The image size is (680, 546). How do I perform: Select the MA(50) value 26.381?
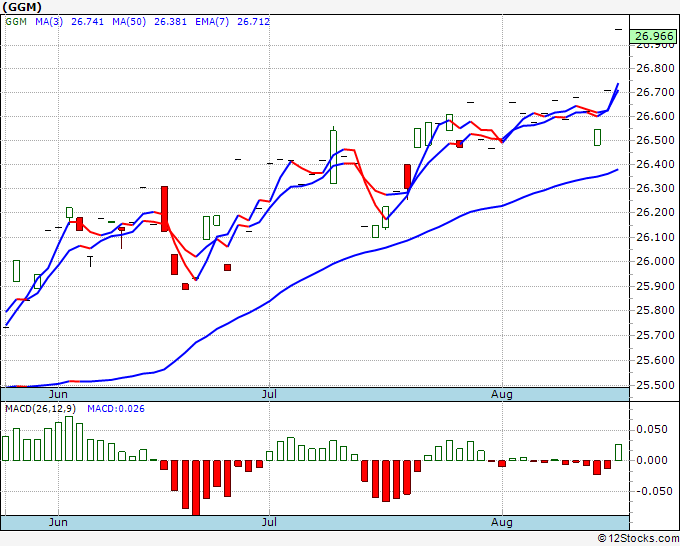(x=170, y=22)
